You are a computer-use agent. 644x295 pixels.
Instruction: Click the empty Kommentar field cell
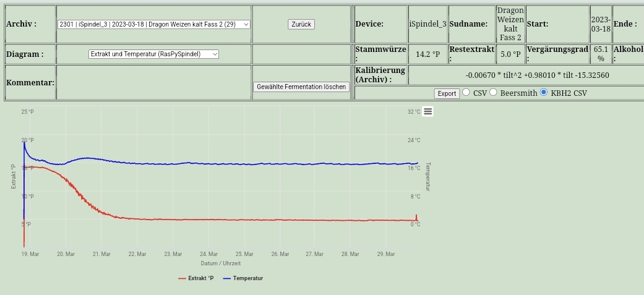(x=154, y=82)
